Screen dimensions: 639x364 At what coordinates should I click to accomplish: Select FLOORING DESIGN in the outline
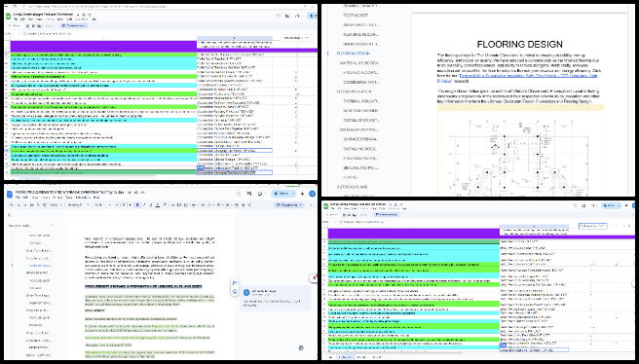[x=353, y=54]
